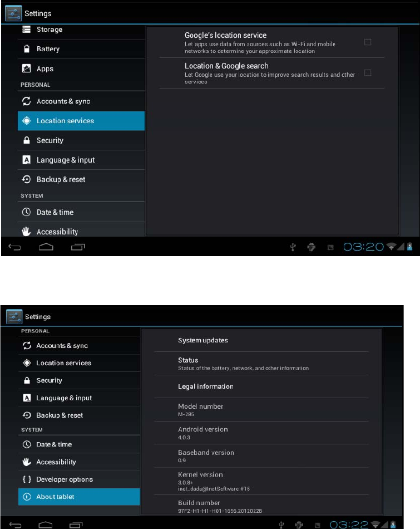
Task: Select Location services in top screenshot
Action: click(x=81, y=121)
